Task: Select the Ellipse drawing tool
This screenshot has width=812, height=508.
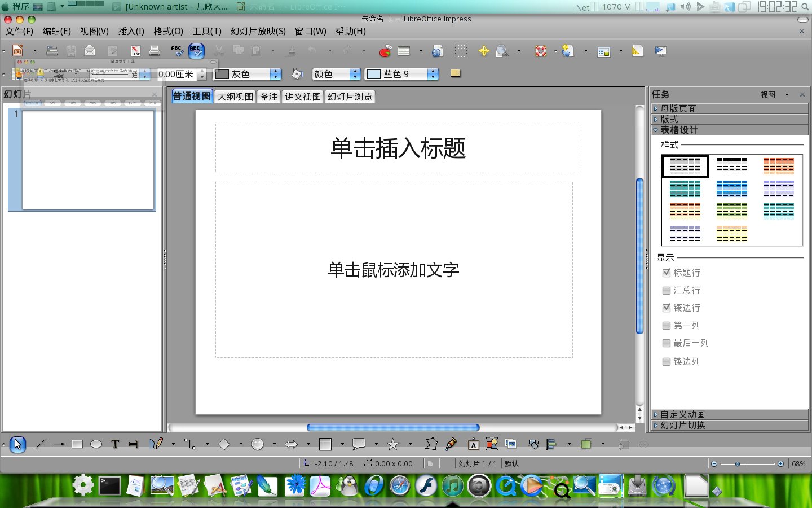Action: 96,444
